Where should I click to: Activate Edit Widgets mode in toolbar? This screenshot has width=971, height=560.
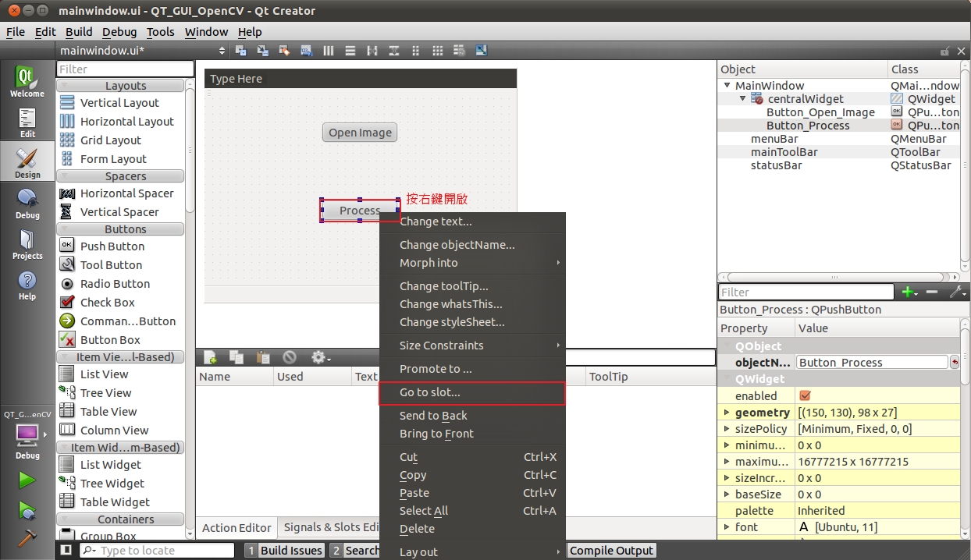241,51
